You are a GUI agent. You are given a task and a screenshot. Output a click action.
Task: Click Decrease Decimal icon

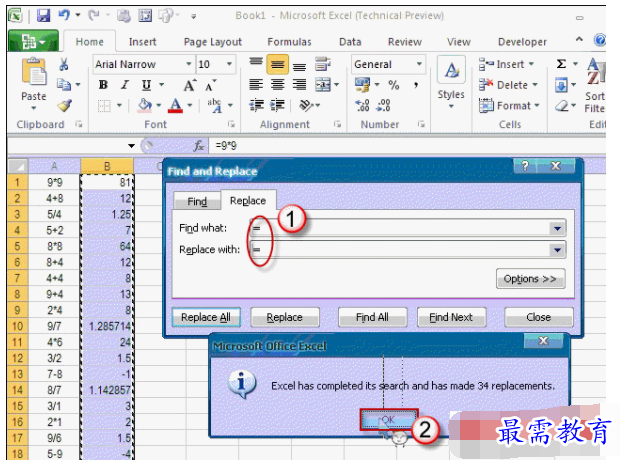tap(384, 105)
